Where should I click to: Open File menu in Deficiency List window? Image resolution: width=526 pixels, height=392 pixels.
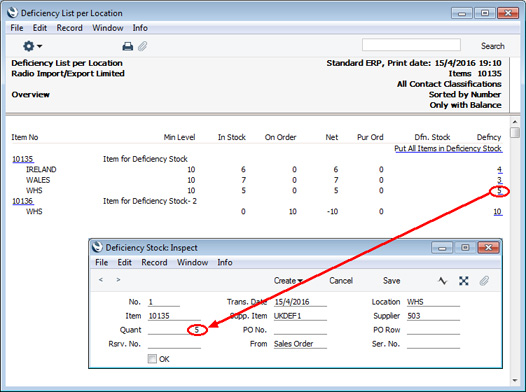click(17, 28)
